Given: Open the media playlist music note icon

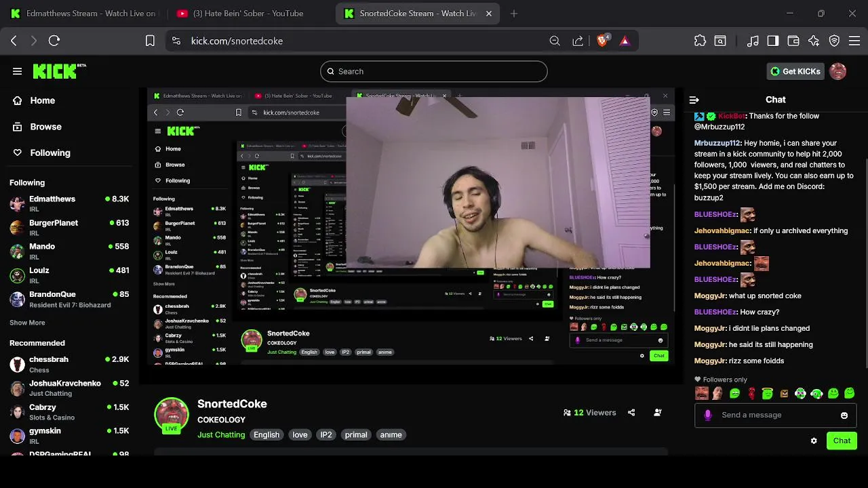Looking at the screenshot, I should (753, 41).
